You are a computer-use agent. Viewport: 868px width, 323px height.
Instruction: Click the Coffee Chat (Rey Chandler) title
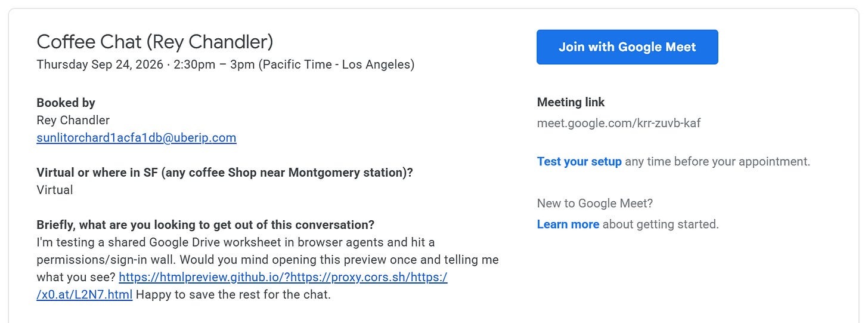pos(155,42)
